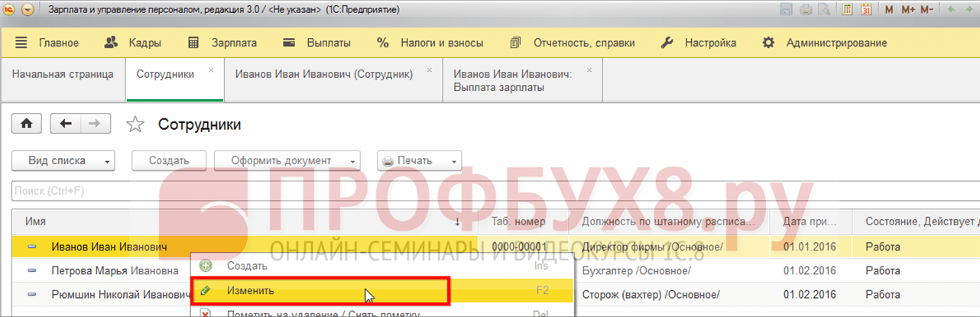Add Сотрудники to favorites with the star
This screenshot has width=980, height=317.
[x=135, y=124]
